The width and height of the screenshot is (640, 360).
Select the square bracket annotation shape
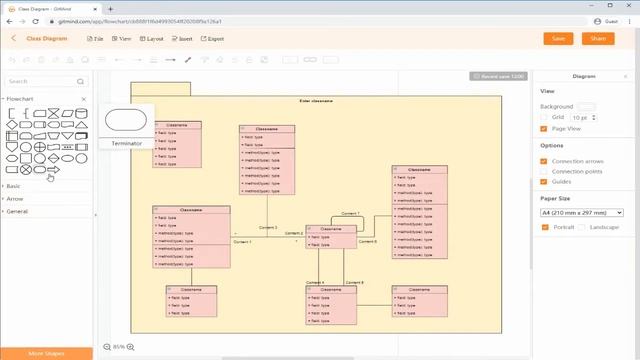(12, 113)
